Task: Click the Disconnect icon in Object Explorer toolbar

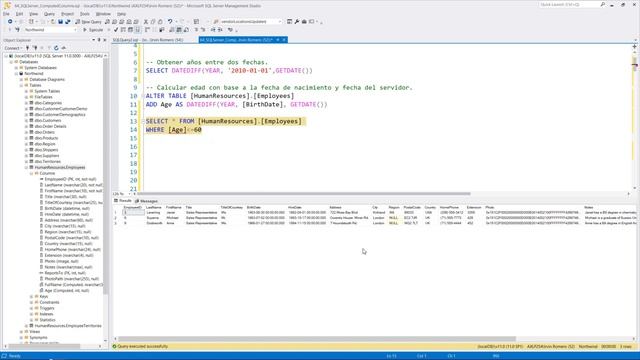Action: click(x=35, y=48)
